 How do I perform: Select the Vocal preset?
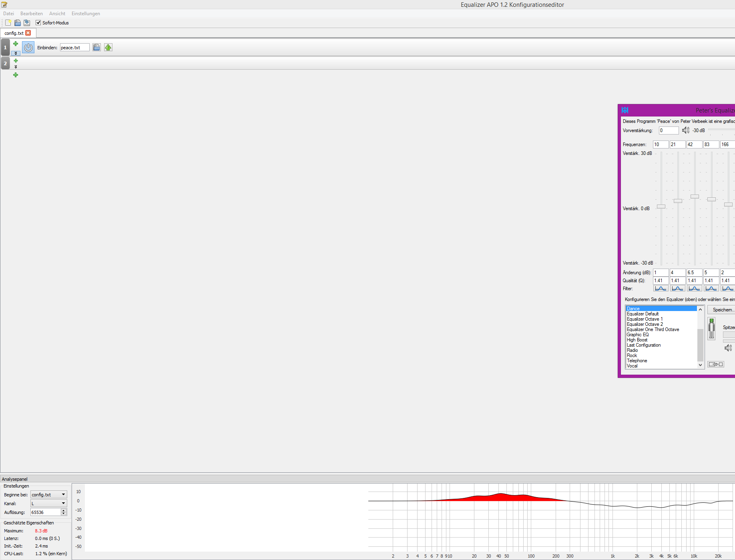[661, 366]
